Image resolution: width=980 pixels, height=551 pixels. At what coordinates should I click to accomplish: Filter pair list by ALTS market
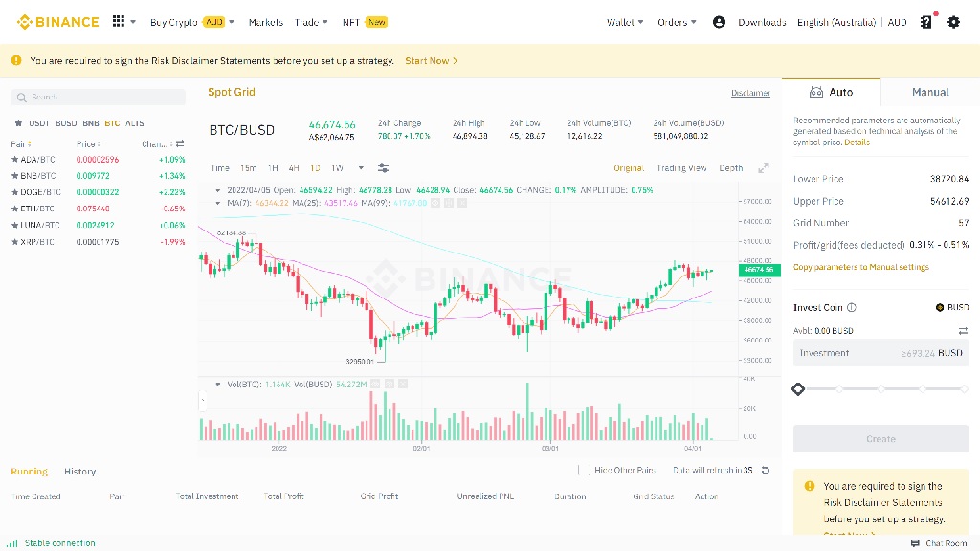[134, 123]
